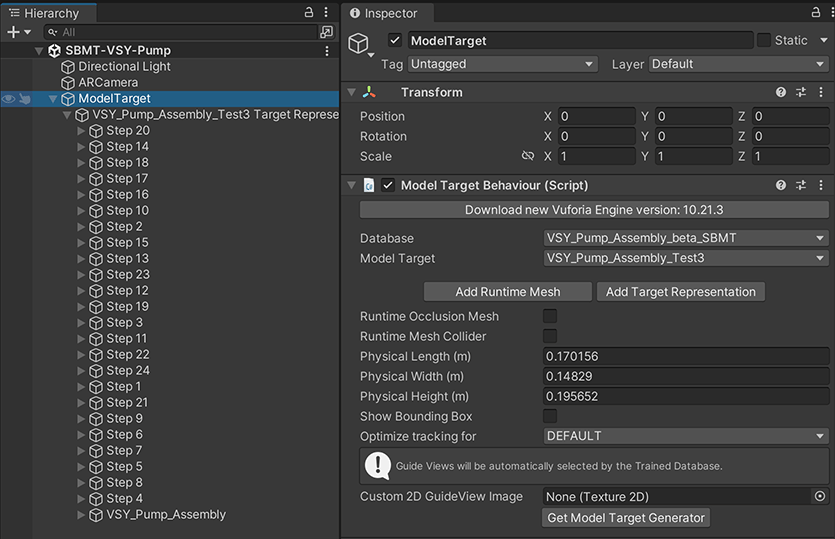Open Transform presets settings icon

[801, 92]
